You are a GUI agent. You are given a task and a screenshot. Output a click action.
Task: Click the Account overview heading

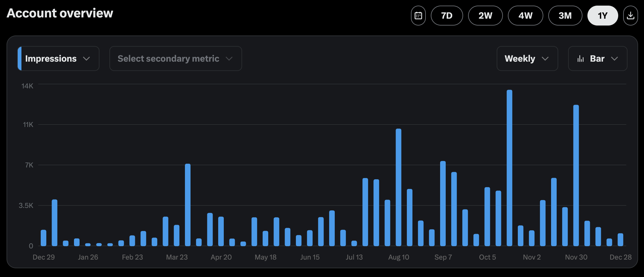60,13
